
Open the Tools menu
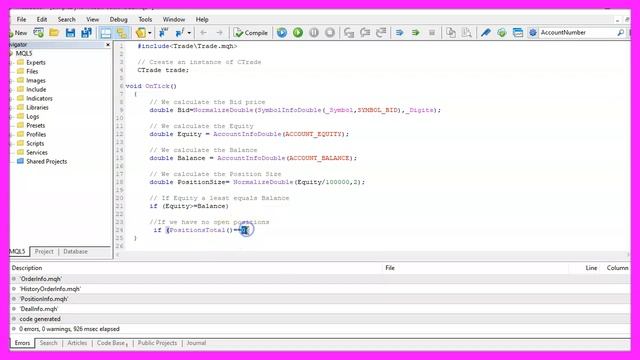point(145,19)
